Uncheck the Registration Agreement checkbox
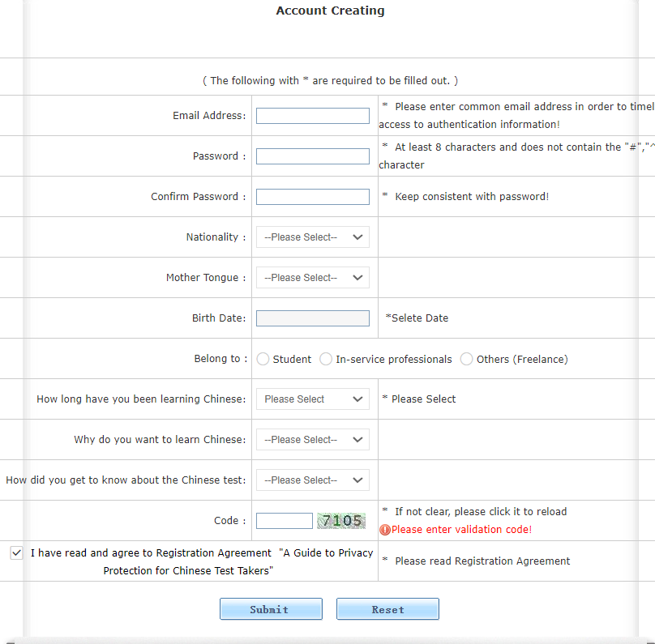 click(16, 552)
